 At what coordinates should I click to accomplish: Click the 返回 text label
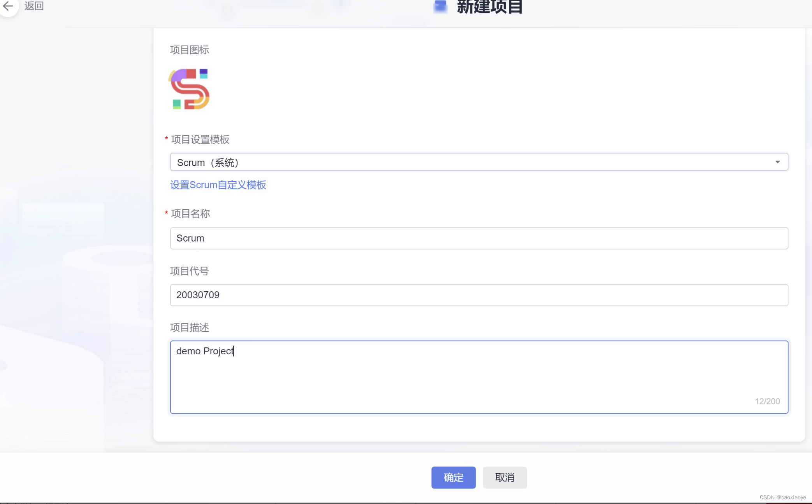point(34,6)
